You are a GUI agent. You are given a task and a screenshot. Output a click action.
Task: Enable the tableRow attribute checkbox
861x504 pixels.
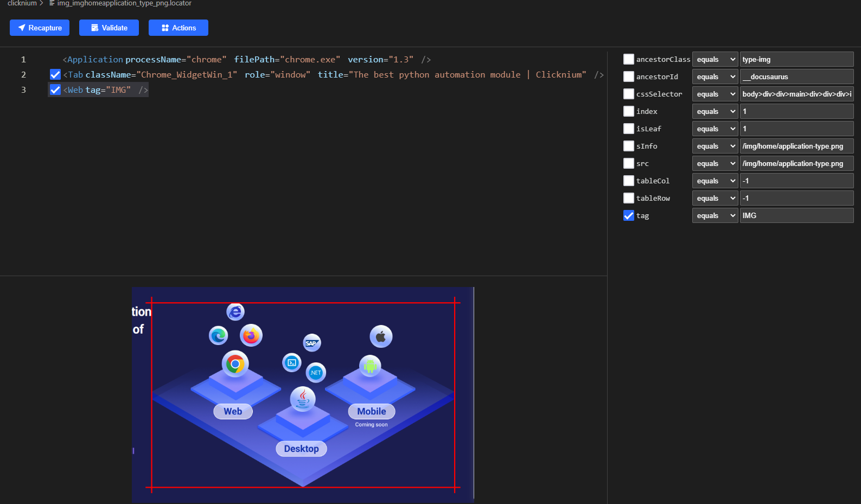pos(629,198)
